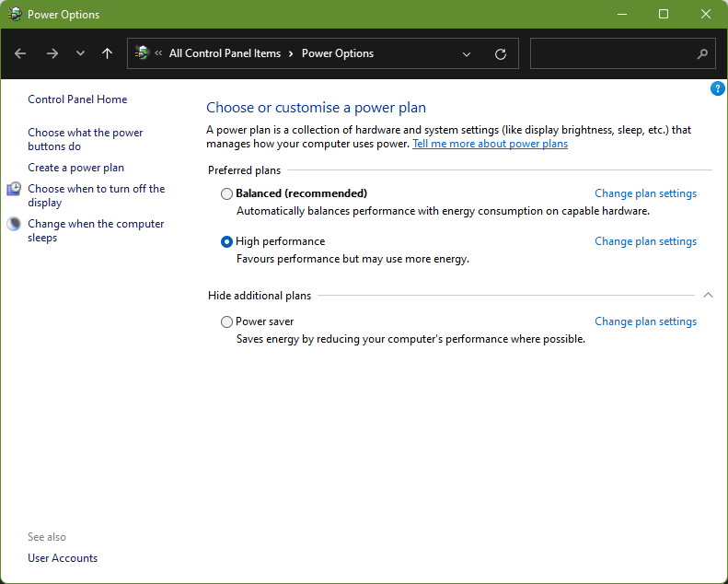Go up one level with up arrow

pyautogui.click(x=108, y=53)
